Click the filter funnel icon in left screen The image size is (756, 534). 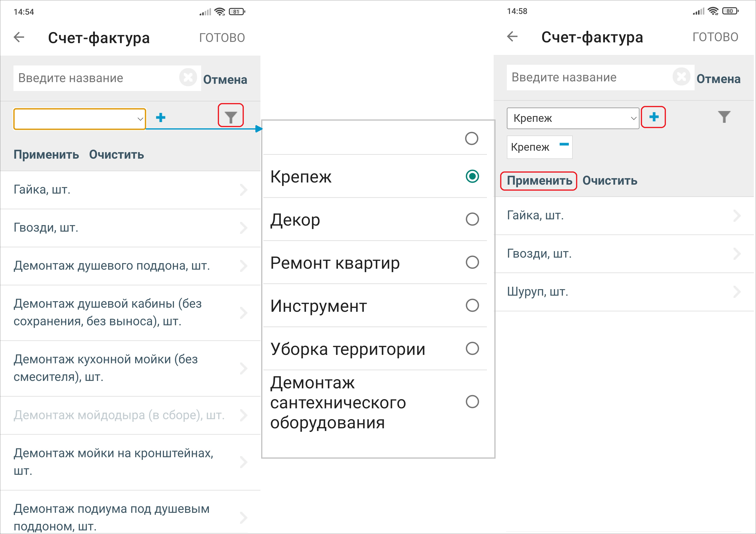(231, 117)
